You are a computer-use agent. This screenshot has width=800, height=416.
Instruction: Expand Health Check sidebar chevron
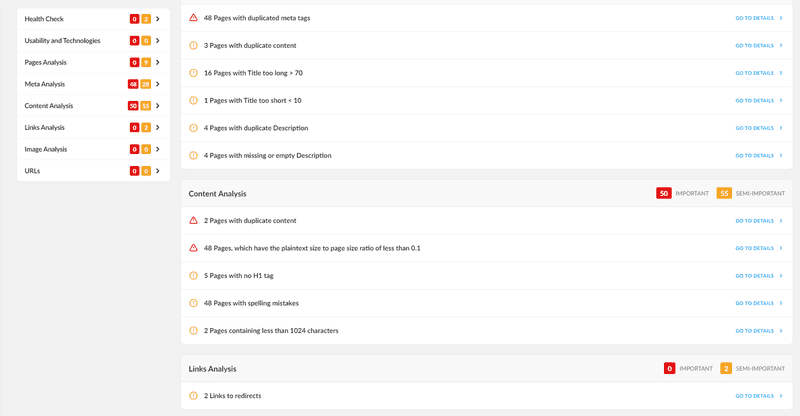pos(158,19)
